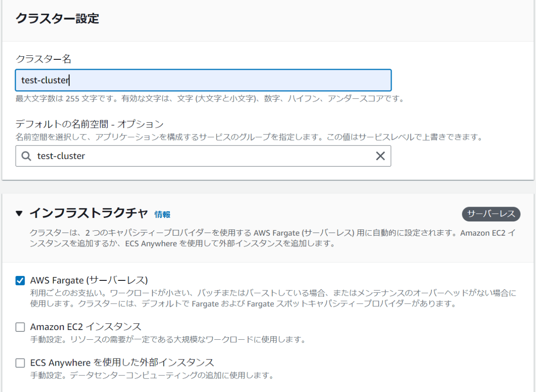Click the クラスターは、2 つのキャパシティープロバイダー description

pos(273,238)
